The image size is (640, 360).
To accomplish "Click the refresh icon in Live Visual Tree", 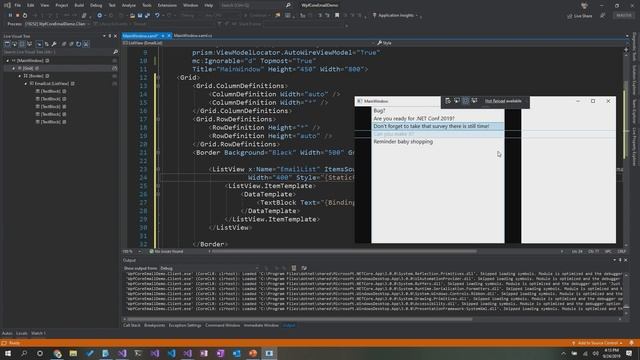I will (x=78, y=44).
